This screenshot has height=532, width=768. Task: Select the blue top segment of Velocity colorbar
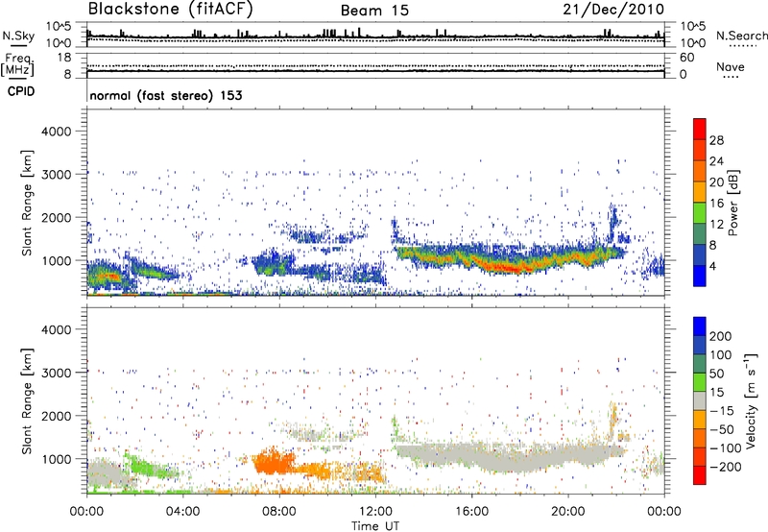[x=700, y=326]
